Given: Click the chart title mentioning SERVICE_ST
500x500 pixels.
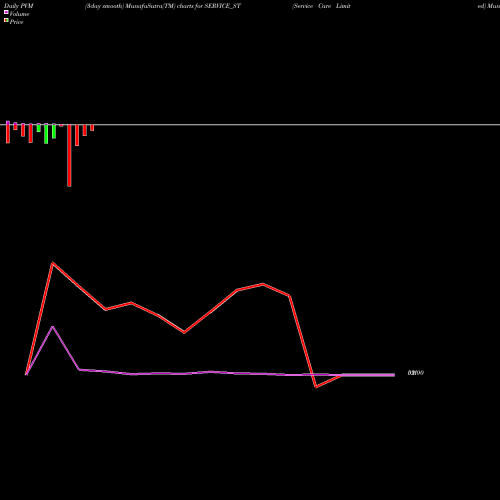Looking at the screenshot, I should click(x=163, y=6).
